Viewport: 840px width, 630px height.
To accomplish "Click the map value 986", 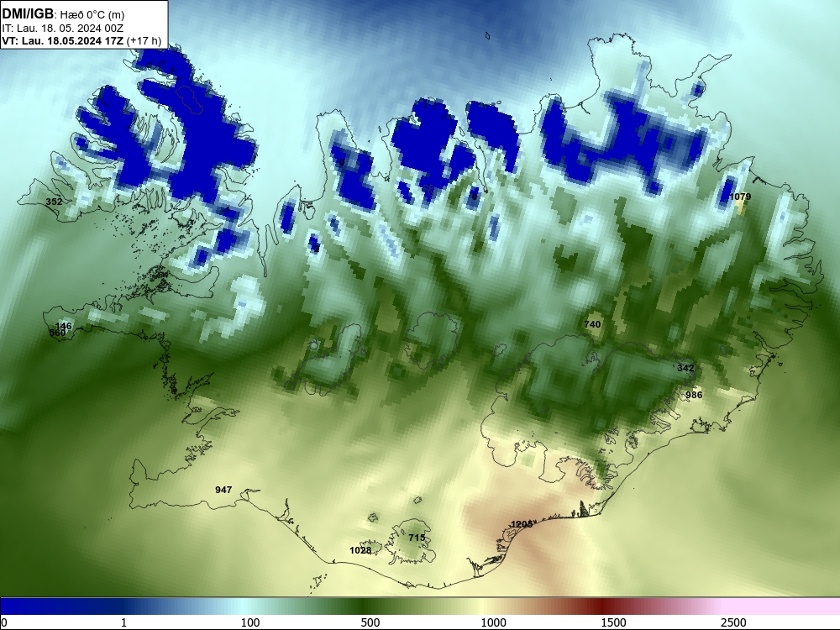I will [x=694, y=395].
